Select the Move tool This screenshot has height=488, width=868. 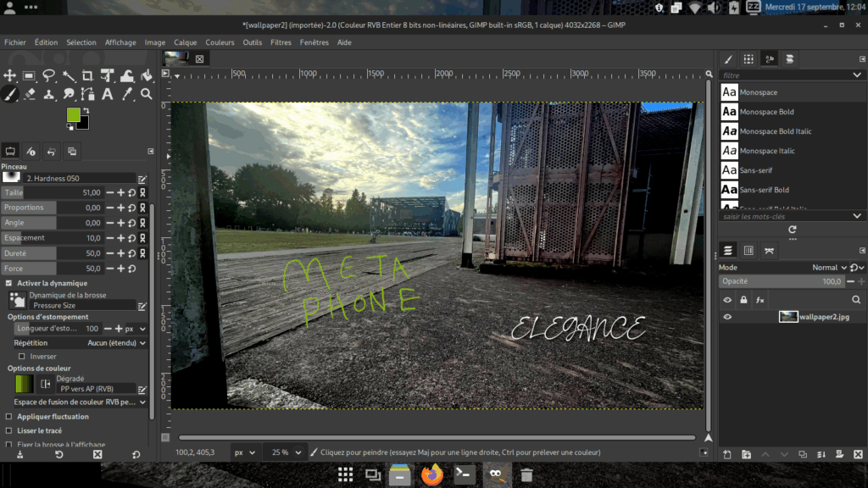pyautogui.click(x=10, y=75)
